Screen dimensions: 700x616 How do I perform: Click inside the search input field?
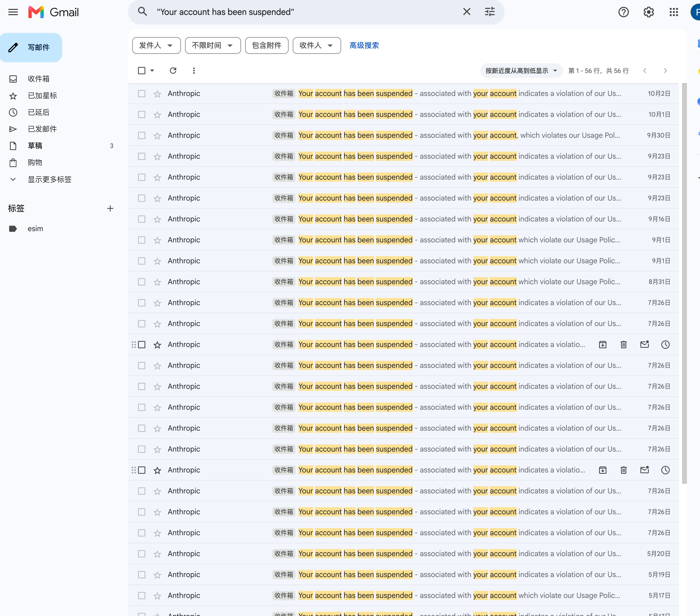pos(305,12)
